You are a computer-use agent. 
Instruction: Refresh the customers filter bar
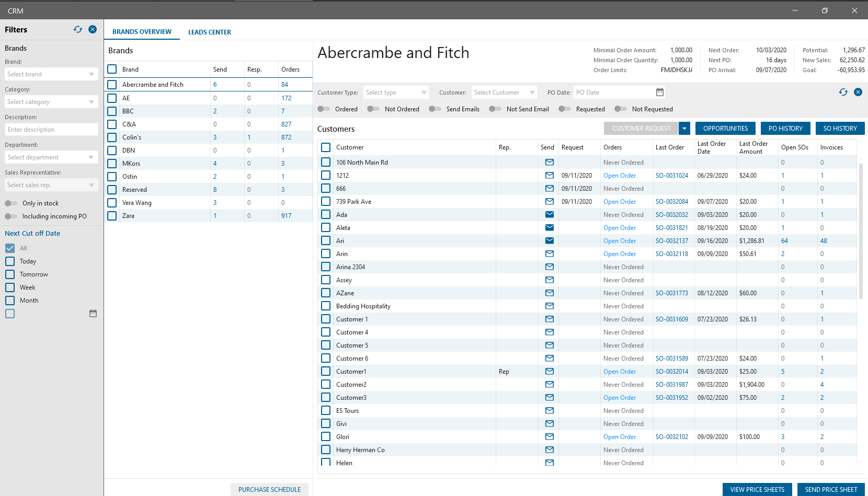(843, 92)
